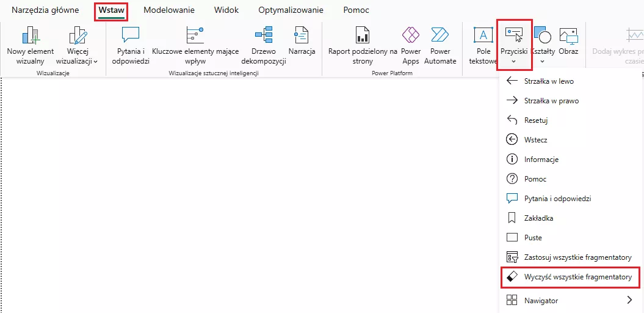Insert the Narracja smart narrative
This screenshot has height=313, width=644.
coord(302,37)
